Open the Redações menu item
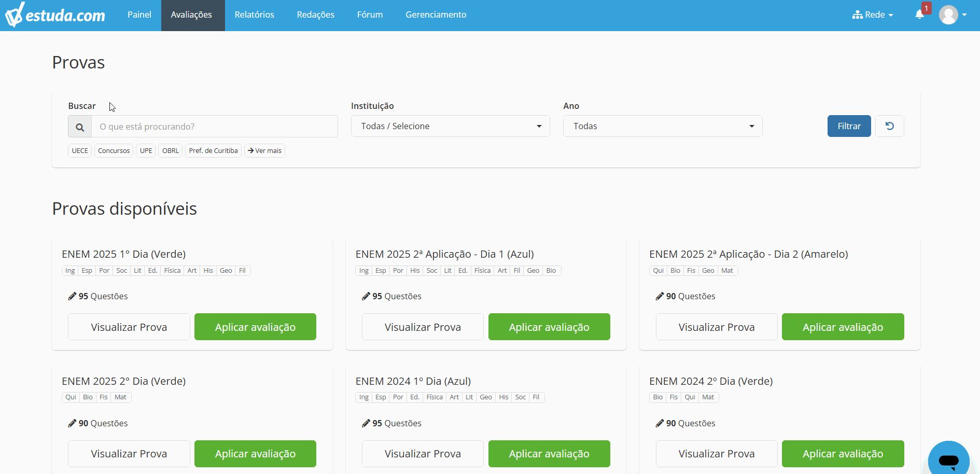 tap(316, 15)
